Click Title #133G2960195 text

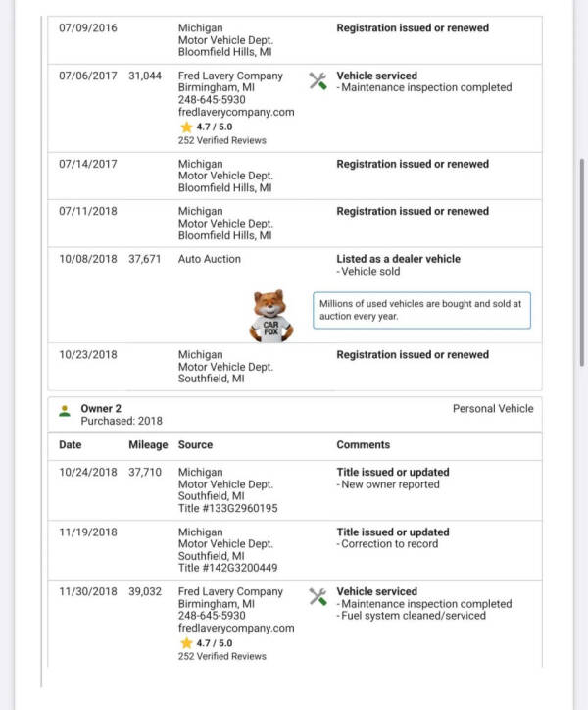pyautogui.click(x=227, y=508)
